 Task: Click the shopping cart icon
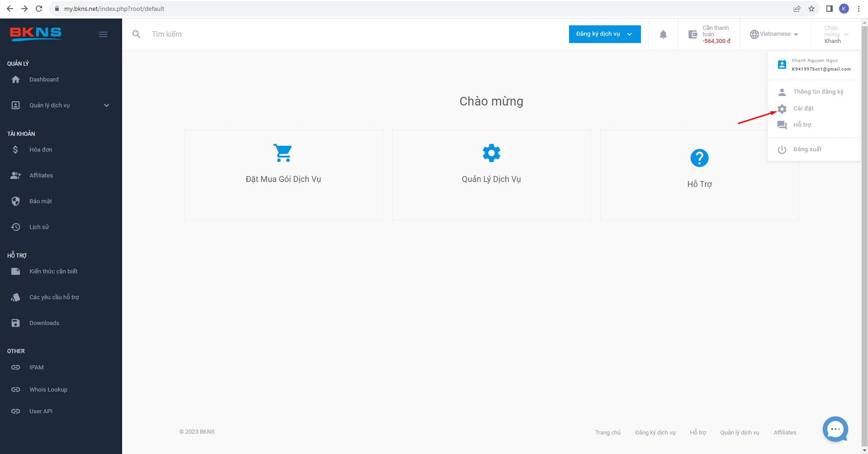283,153
